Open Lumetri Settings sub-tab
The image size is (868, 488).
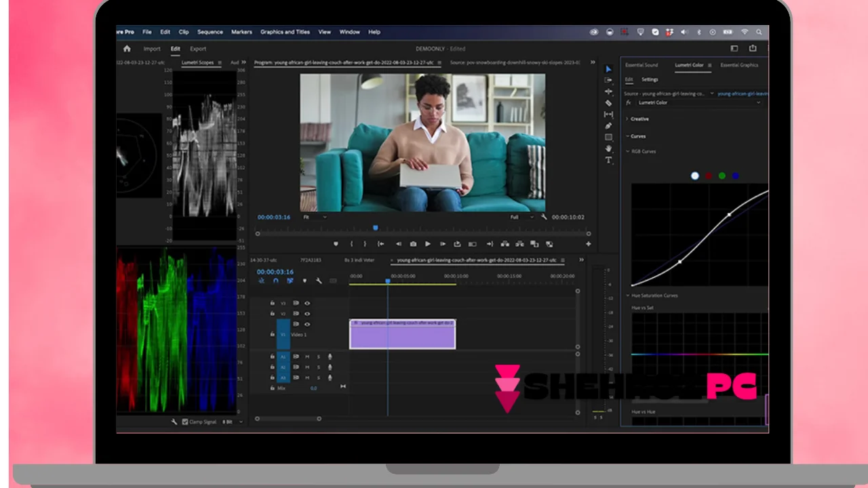650,79
